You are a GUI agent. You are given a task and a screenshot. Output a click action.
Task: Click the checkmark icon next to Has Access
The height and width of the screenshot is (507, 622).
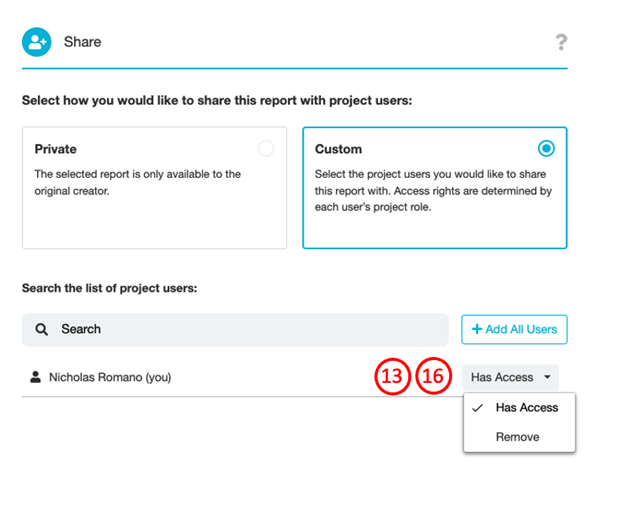[x=478, y=408]
